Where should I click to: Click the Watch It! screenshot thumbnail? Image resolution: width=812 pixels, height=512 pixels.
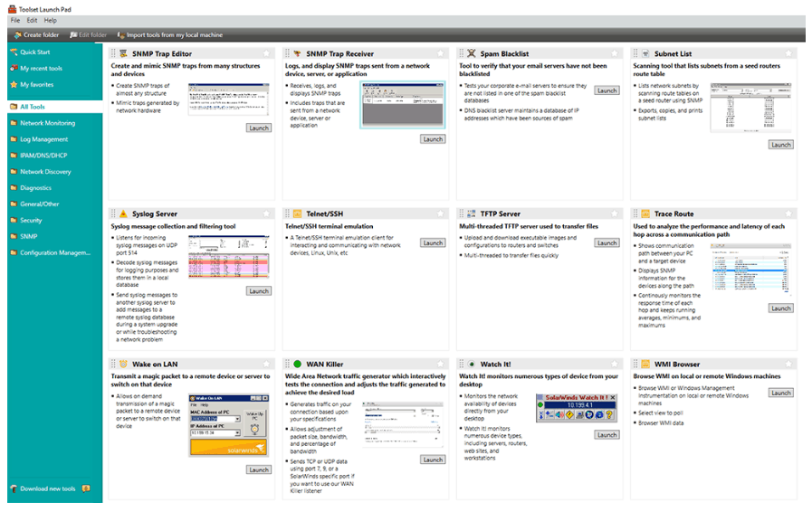click(576, 408)
